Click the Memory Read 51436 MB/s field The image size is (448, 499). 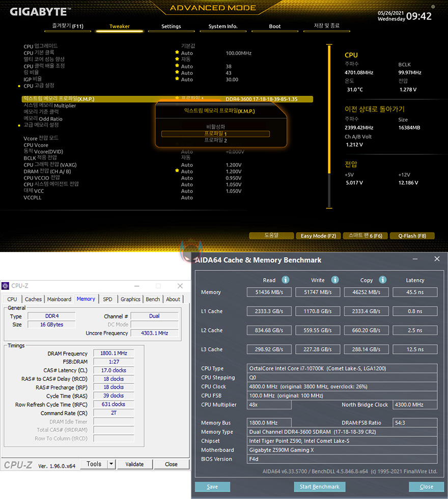(269, 292)
